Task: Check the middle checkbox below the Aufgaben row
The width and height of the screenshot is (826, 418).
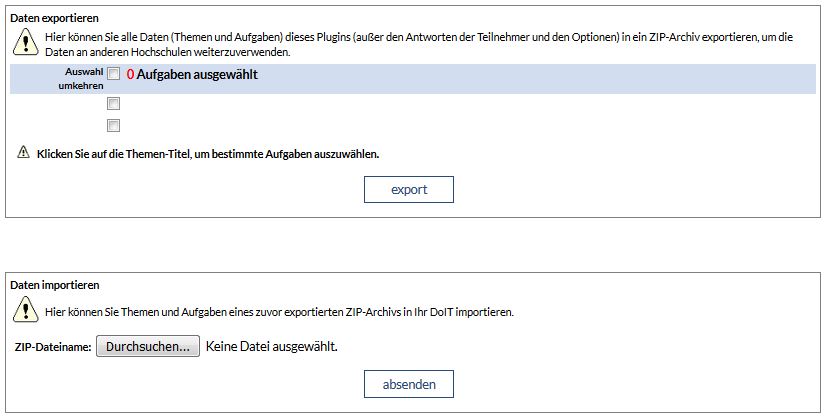Action: click(114, 103)
